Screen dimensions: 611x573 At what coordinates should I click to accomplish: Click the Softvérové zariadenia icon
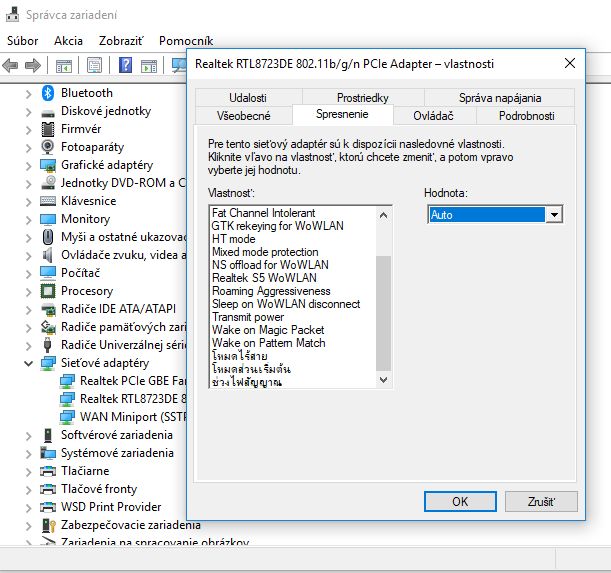(x=48, y=435)
